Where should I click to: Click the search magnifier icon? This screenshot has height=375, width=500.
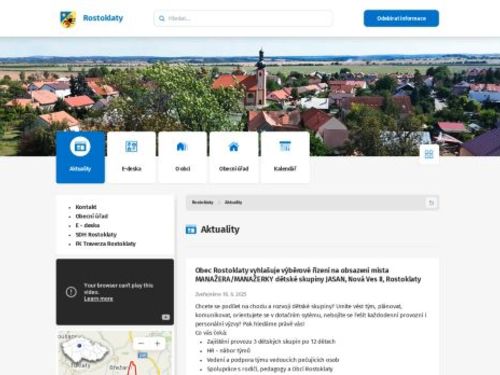(162, 19)
